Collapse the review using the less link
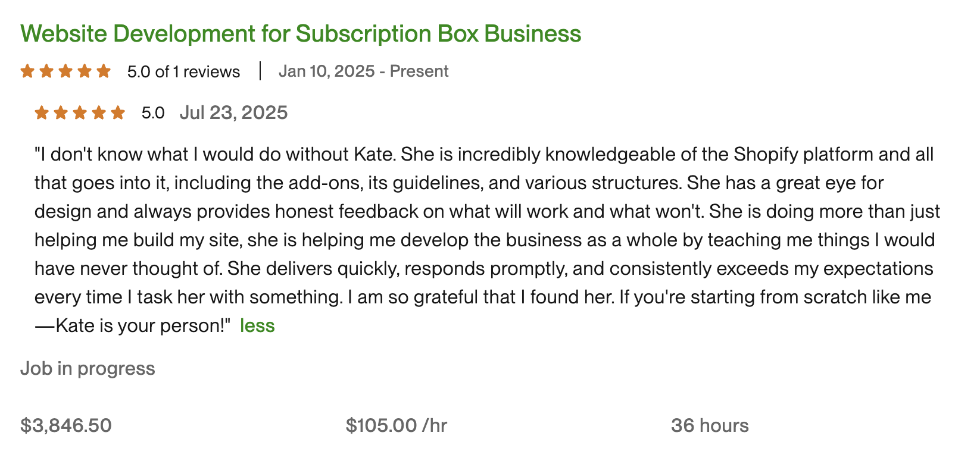Image resolution: width=980 pixels, height=464 pixels. 257,326
